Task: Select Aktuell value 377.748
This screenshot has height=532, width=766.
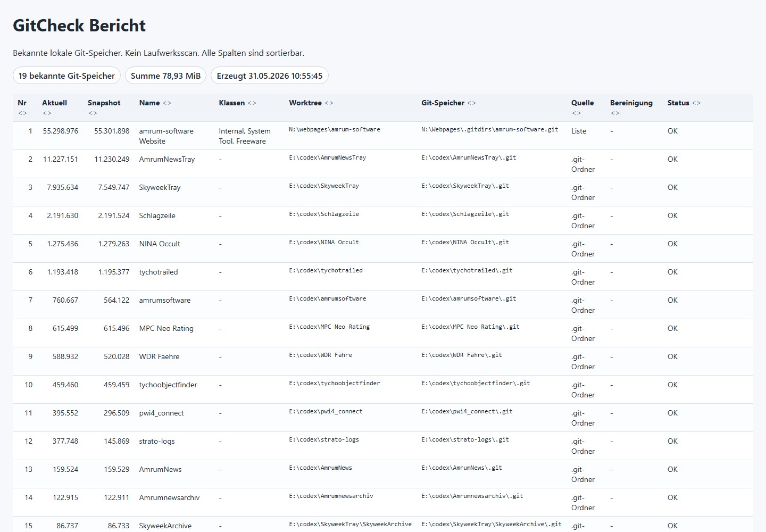Action: click(65, 441)
